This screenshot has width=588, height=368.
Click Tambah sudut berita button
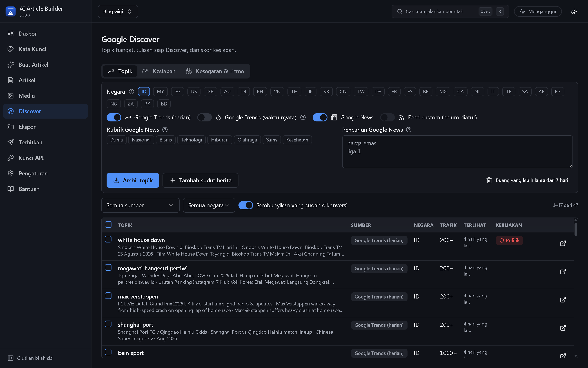[x=200, y=180]
